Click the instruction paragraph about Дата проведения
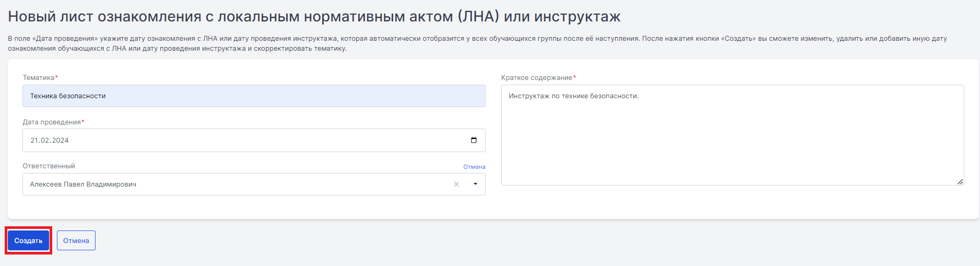 477,43
